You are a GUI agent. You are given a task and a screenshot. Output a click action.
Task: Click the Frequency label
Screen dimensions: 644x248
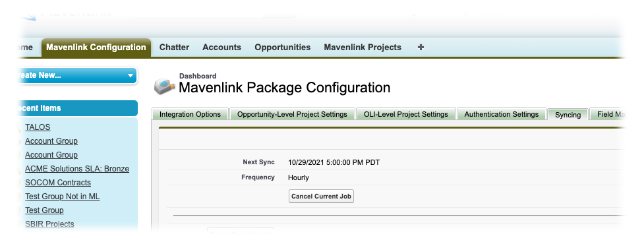(x=258, y=177)
